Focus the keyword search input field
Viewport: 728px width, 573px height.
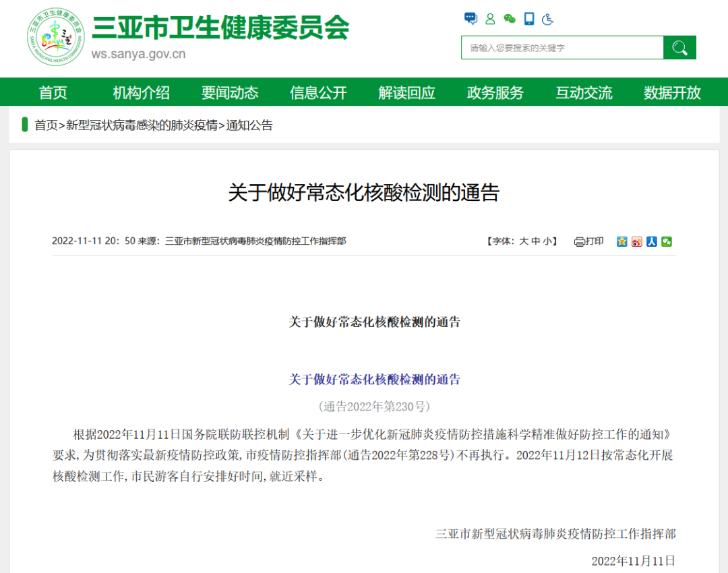pyautogui.click(x=562, y=47)
